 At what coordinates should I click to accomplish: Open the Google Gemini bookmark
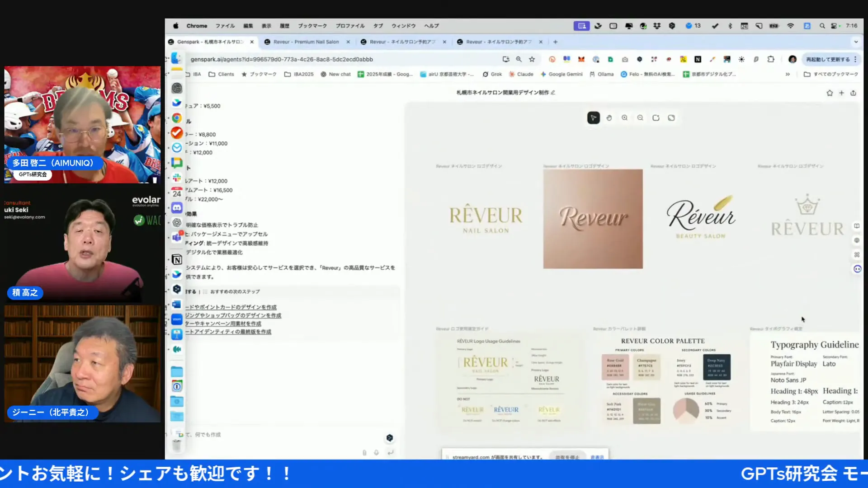pos(561,74)
